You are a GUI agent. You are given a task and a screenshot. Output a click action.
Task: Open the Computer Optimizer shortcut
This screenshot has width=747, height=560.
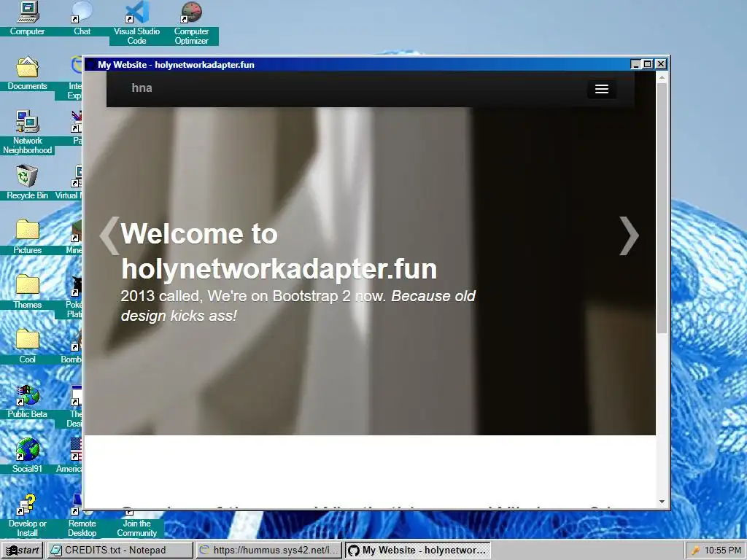tap(191, 23)
